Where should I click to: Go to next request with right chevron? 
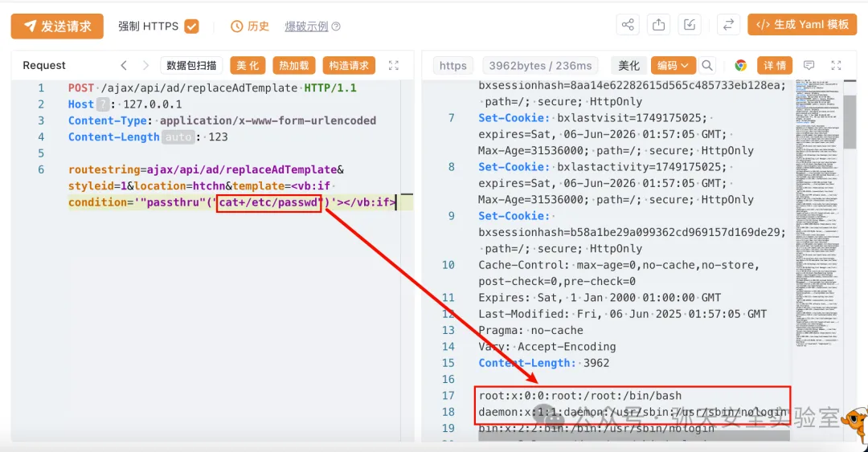point(145,65)
